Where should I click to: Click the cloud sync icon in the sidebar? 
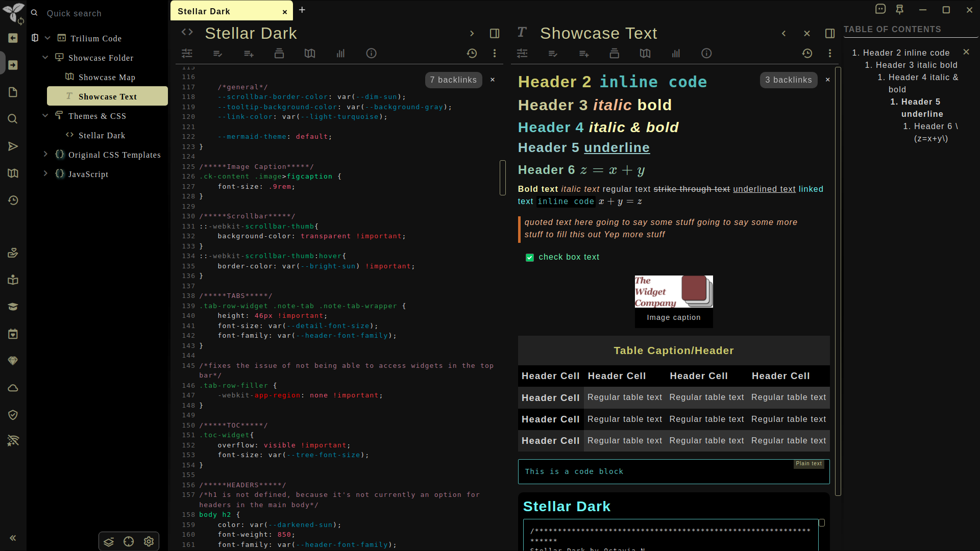pos(13,388)
